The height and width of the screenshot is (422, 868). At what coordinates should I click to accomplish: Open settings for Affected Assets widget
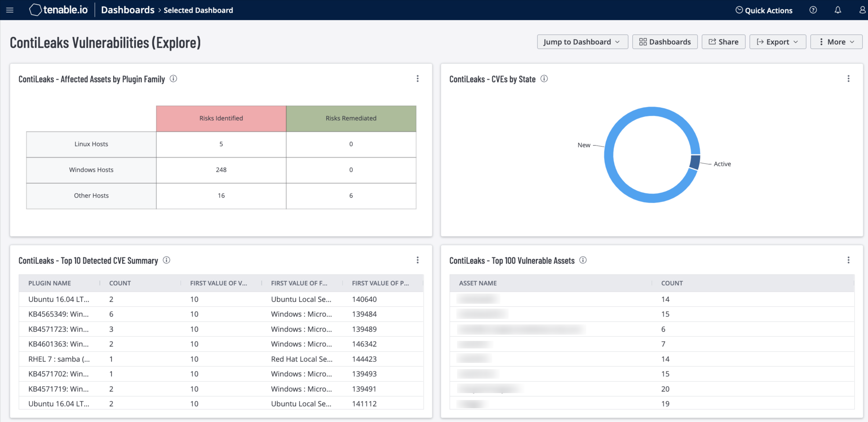[x=418, y=79]
